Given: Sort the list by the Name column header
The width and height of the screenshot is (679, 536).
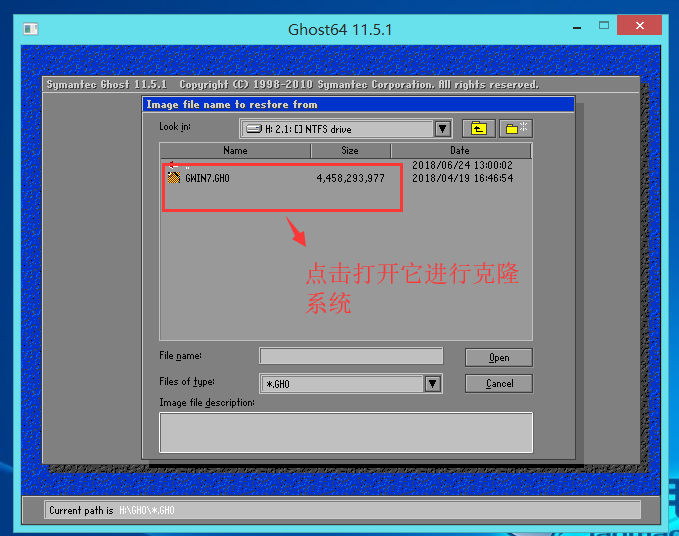Looking at the screenshot, I should tap(235, 150).
